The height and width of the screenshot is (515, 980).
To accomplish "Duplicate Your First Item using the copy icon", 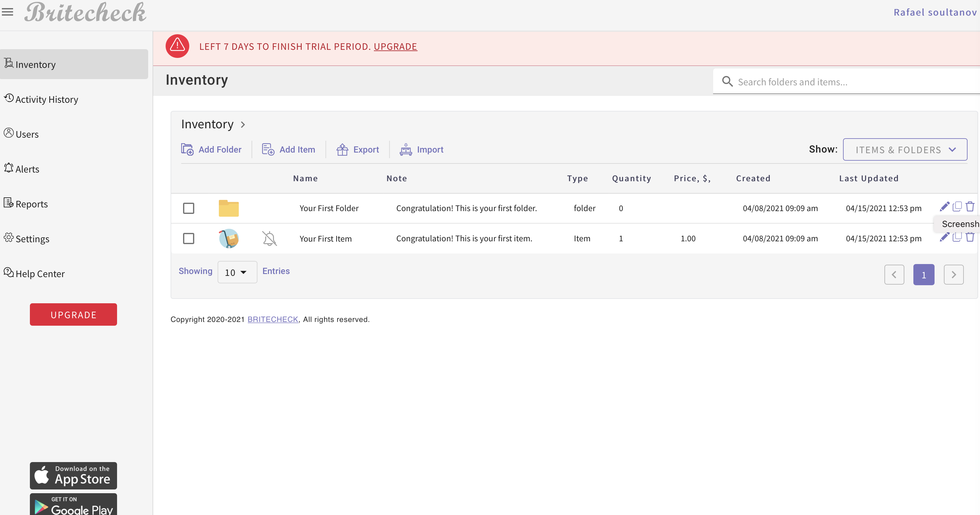I will [958, 237].
